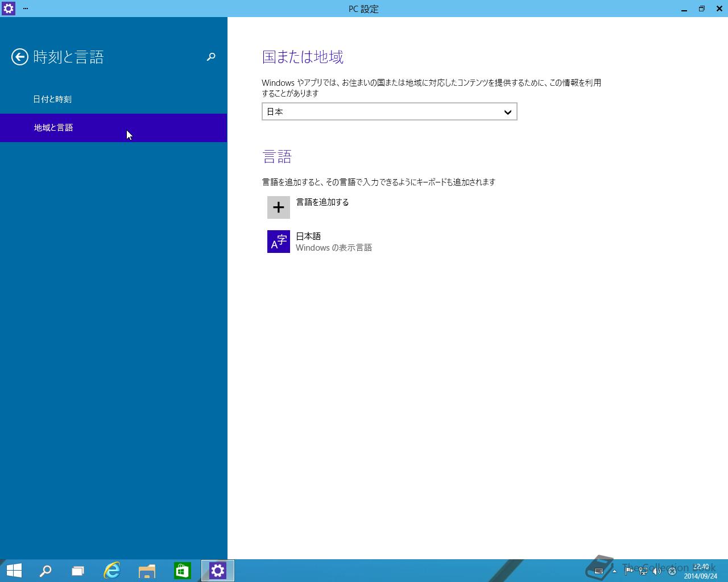Click the 言語 section heading
Screen dimensions: 728x582
(277, 156)
